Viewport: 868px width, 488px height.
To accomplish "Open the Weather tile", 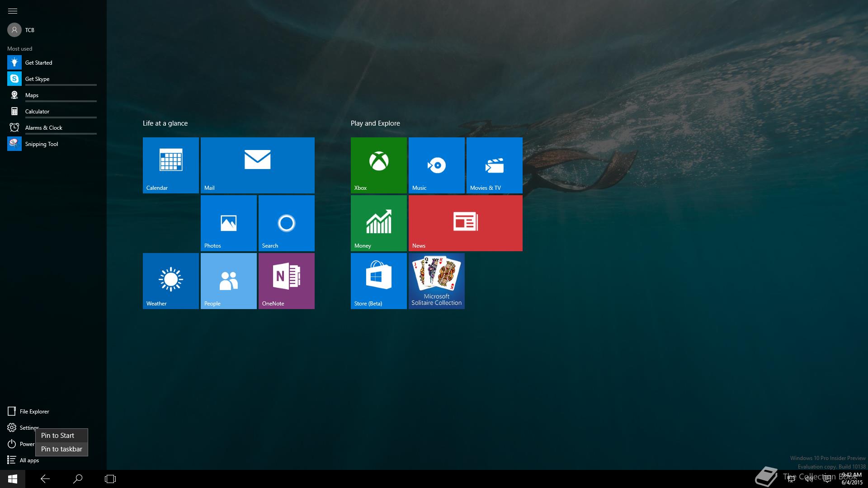I will [170, 281].
